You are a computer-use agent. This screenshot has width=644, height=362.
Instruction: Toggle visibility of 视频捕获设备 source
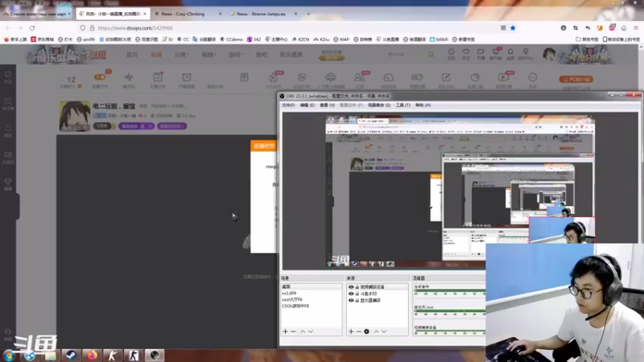click(x=351, y=287)
